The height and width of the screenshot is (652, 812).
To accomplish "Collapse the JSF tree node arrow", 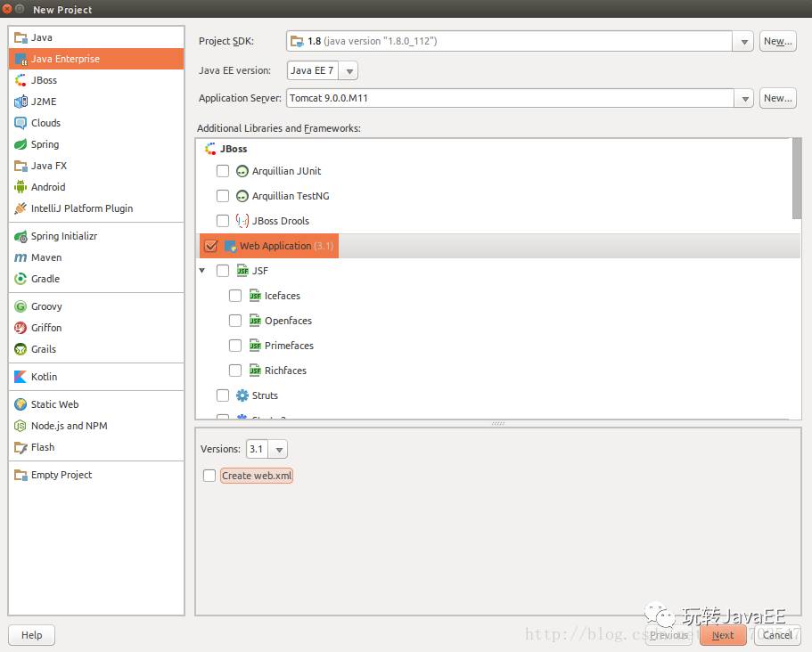I will [202, 271].
